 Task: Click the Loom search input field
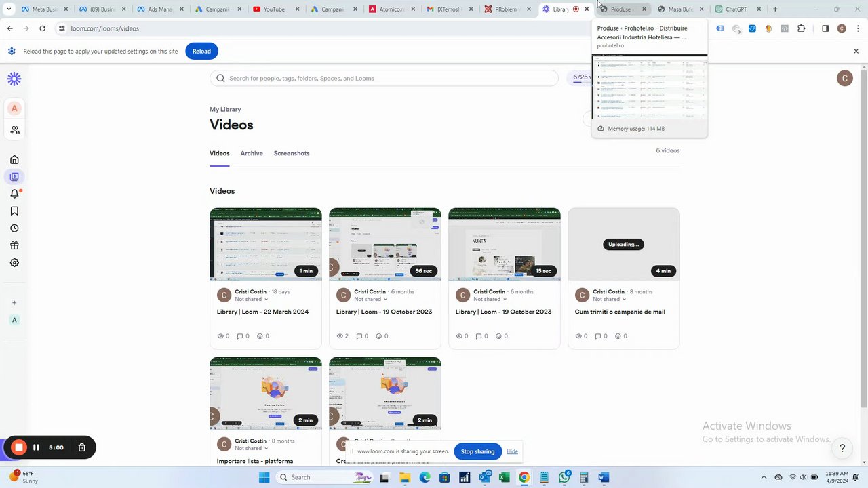point(384,78)
